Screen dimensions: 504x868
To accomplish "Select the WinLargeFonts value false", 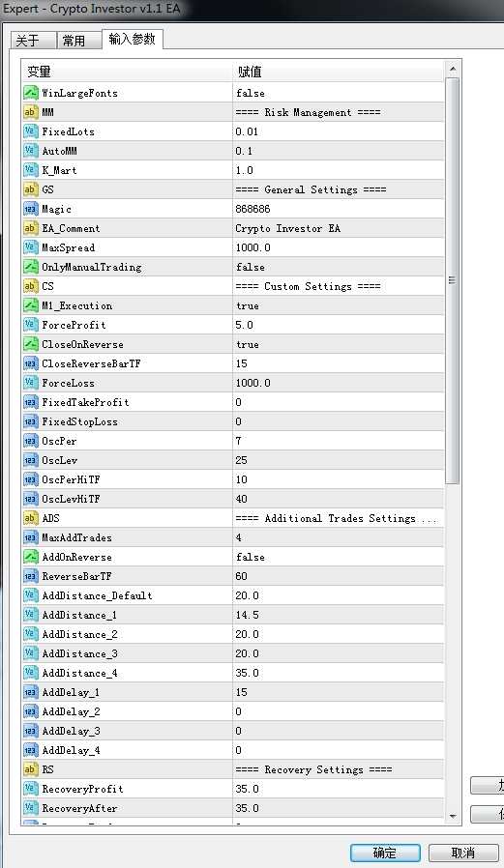I will click(251, 93).
